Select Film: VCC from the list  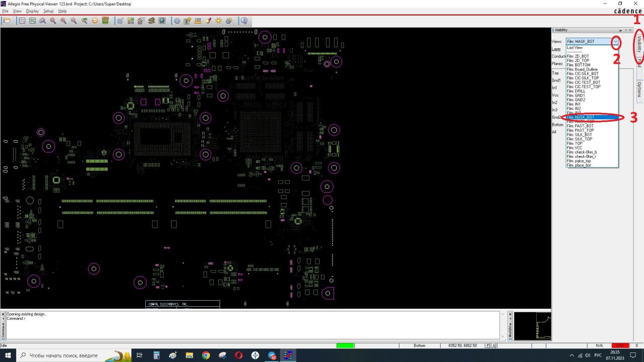point(575,148)
